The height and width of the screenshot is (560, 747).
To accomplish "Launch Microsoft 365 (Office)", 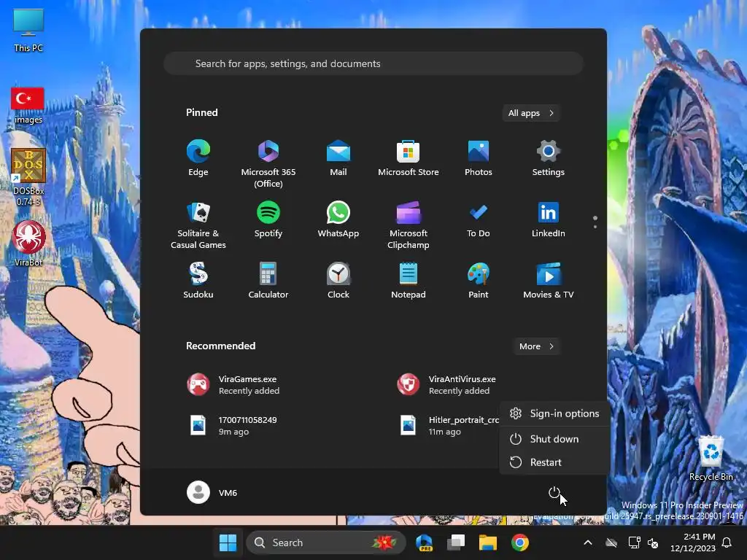I will pos(268,163).
